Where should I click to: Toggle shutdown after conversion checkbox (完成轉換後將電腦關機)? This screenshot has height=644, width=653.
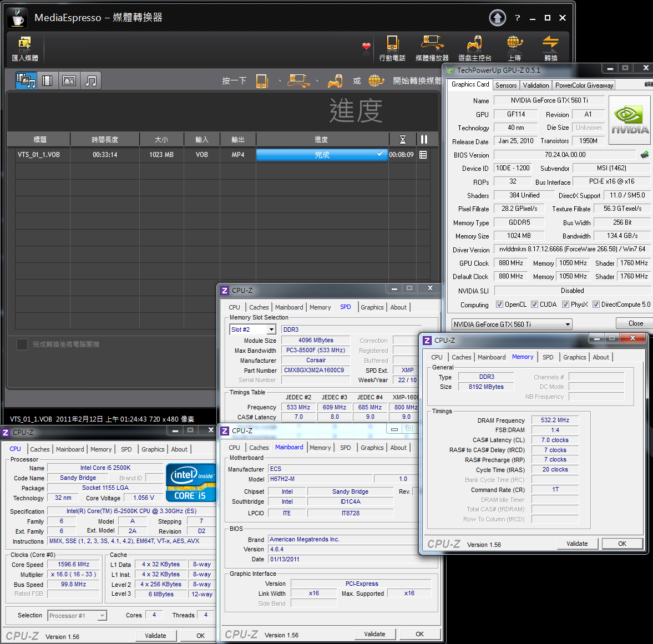point(22,344)
